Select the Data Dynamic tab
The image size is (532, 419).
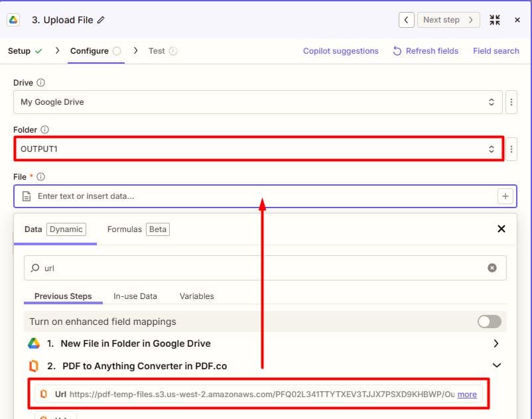(55, 229)
